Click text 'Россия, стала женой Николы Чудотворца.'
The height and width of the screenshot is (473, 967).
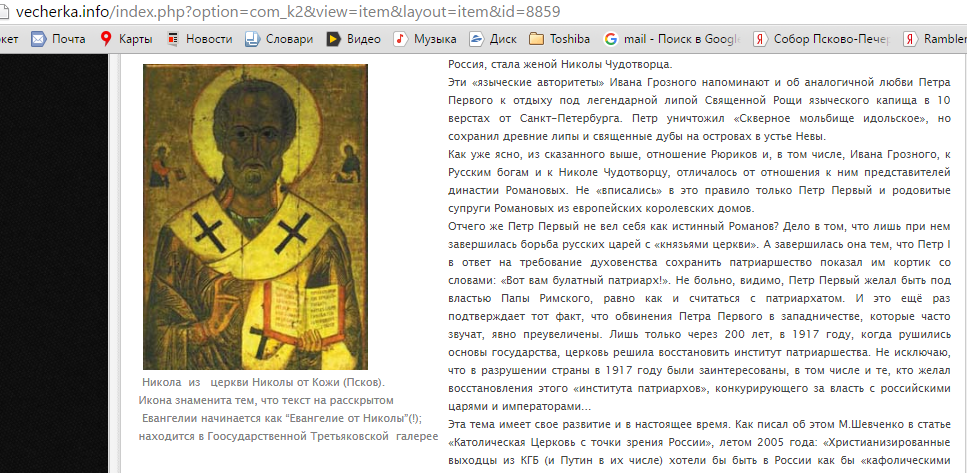pos(560,64)
